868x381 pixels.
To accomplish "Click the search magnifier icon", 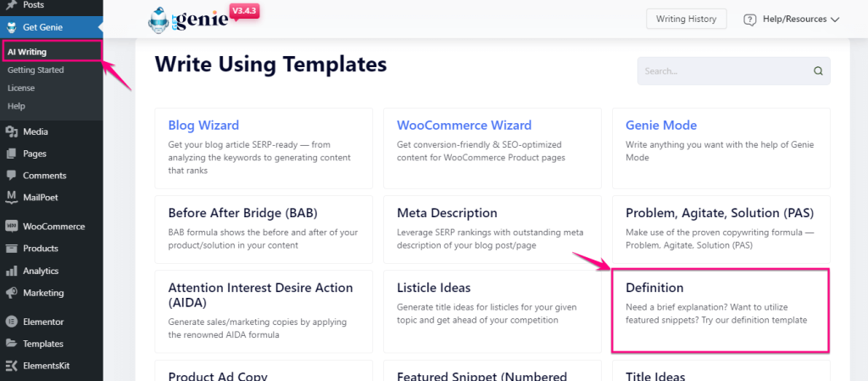I will coord(818,71).
